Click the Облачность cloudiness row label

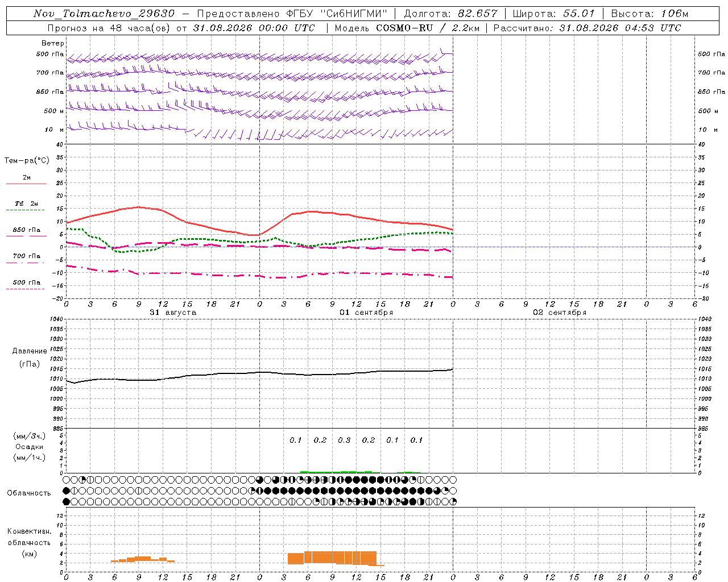[x=29, y=493]
